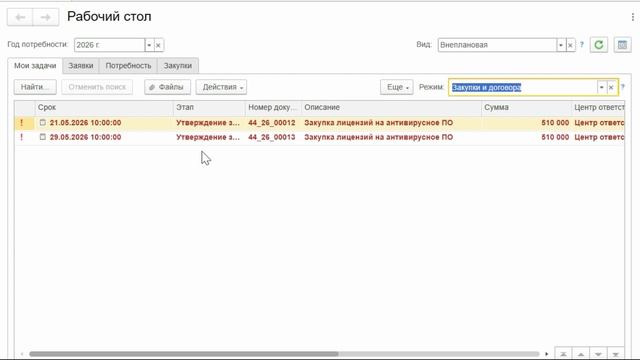Move up with the up arrow button
The width and height of the screenshot is (640, 360).
click(x=581, y=354)
